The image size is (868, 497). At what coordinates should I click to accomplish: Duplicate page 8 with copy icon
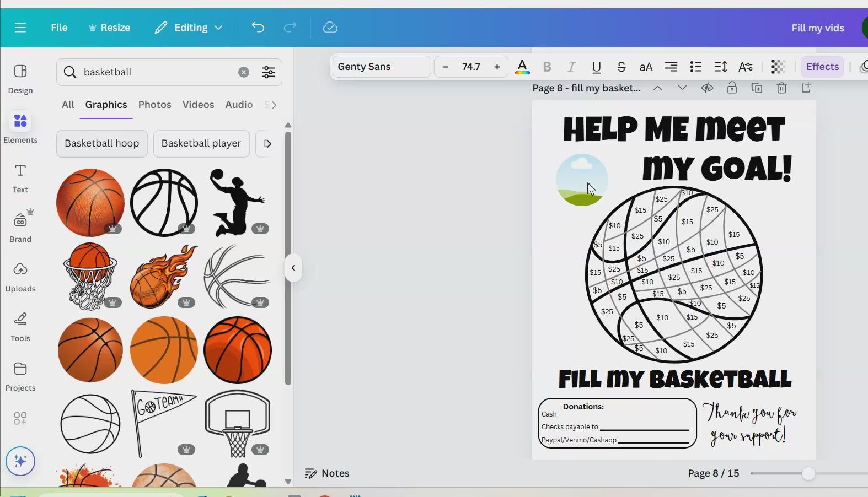click(x=757, y=88)
